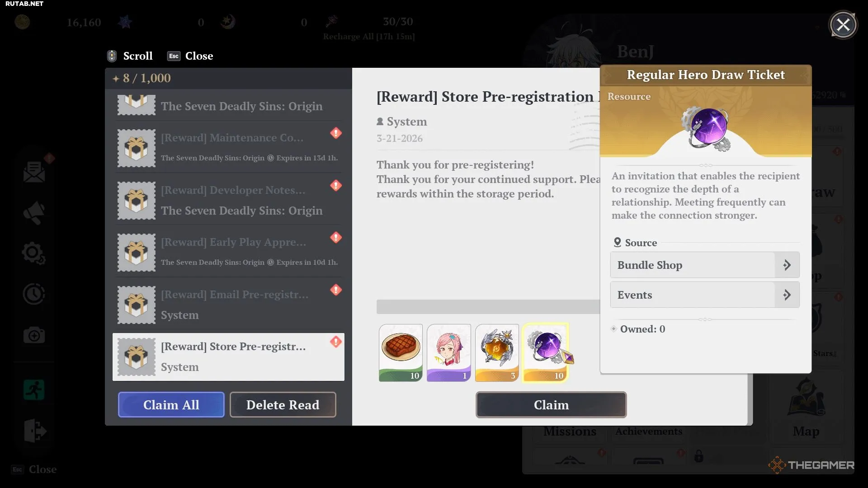The image size is (868, 488).
Task: Click the clock history sidebar icon
Action: pyautogui.click(x=34, y=295)
